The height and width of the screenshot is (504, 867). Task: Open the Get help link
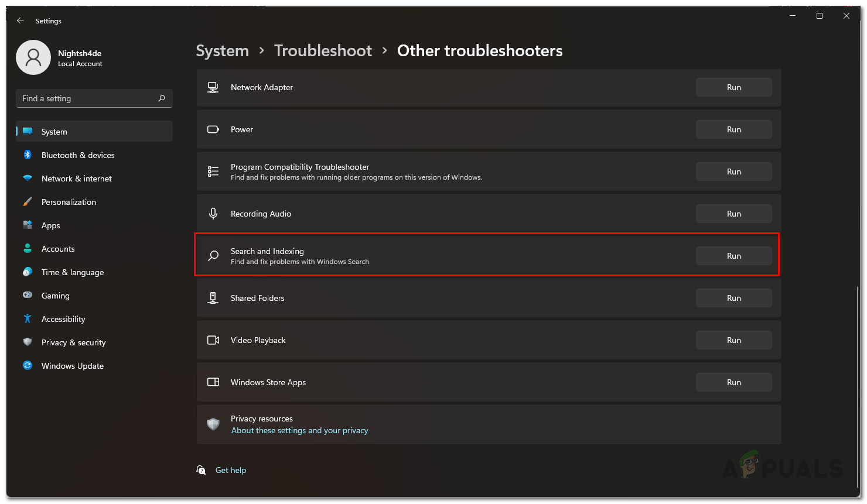click(x=231, y=470)
